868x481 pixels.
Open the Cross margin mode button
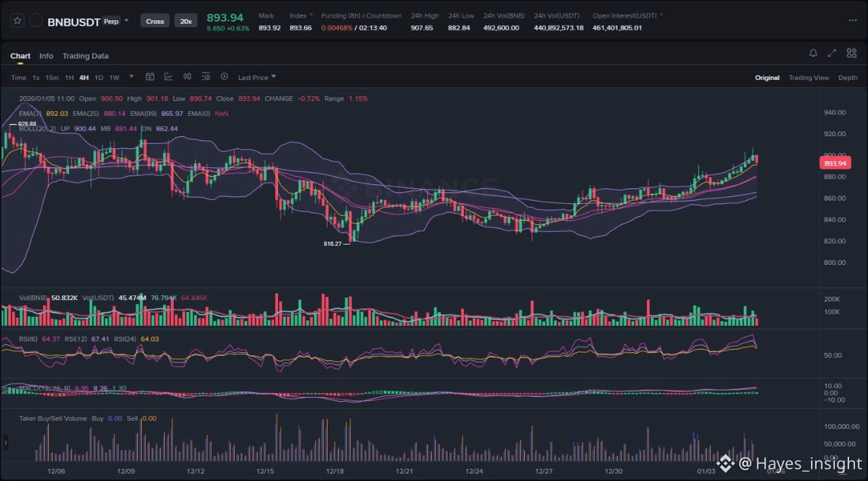[155, 21]
